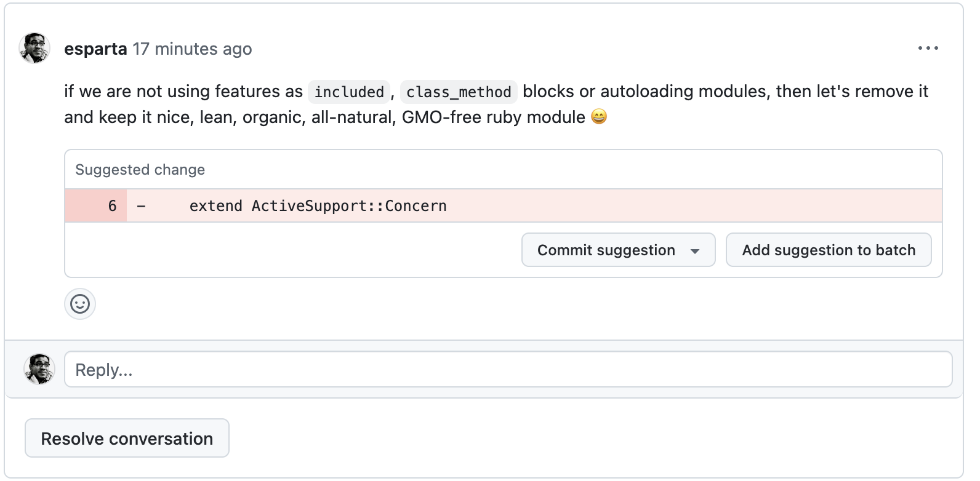This screenshot has width=980, height=481.
Task: Add an emoji reaction to the comment
Action: pyautogui.click(x=80, y=304)
